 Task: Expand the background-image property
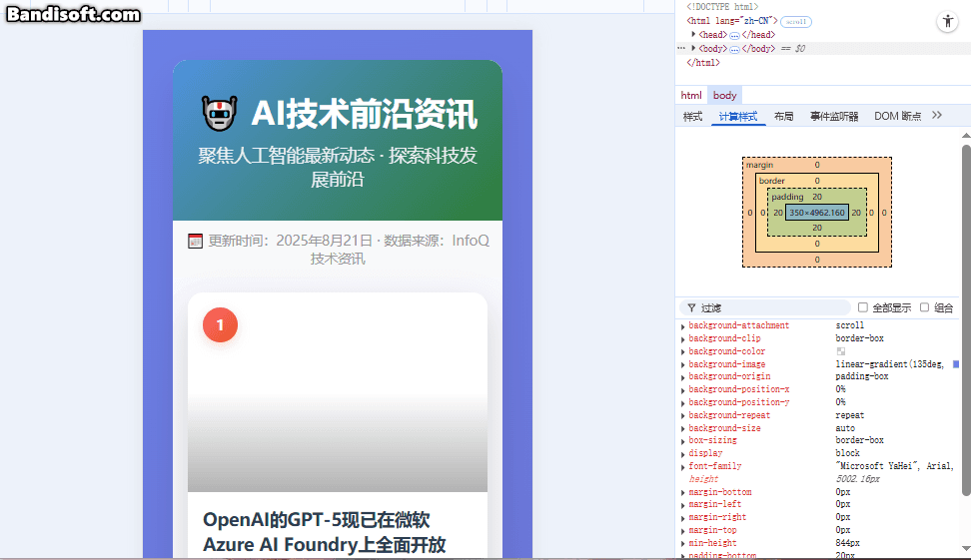pos(683,365)
